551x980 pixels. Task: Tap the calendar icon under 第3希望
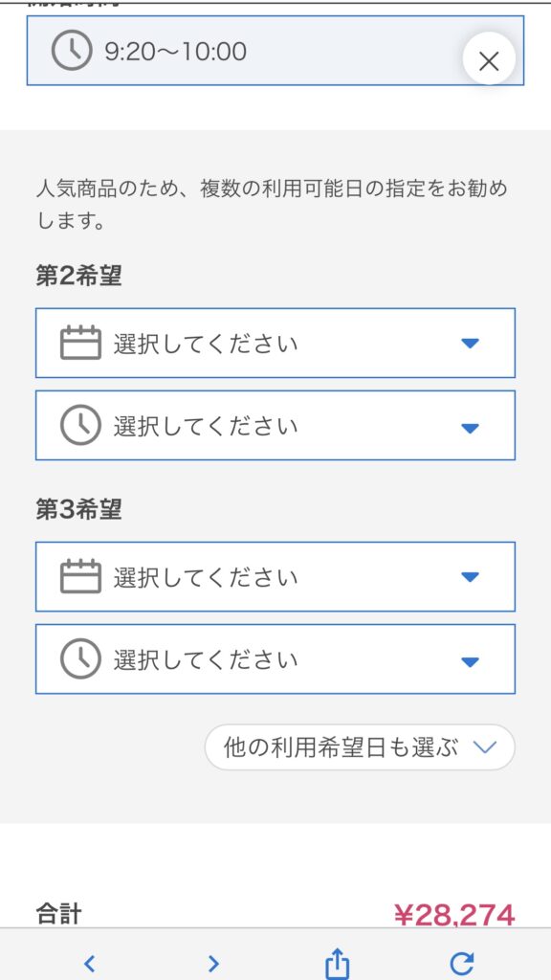[x=80, y=576]
